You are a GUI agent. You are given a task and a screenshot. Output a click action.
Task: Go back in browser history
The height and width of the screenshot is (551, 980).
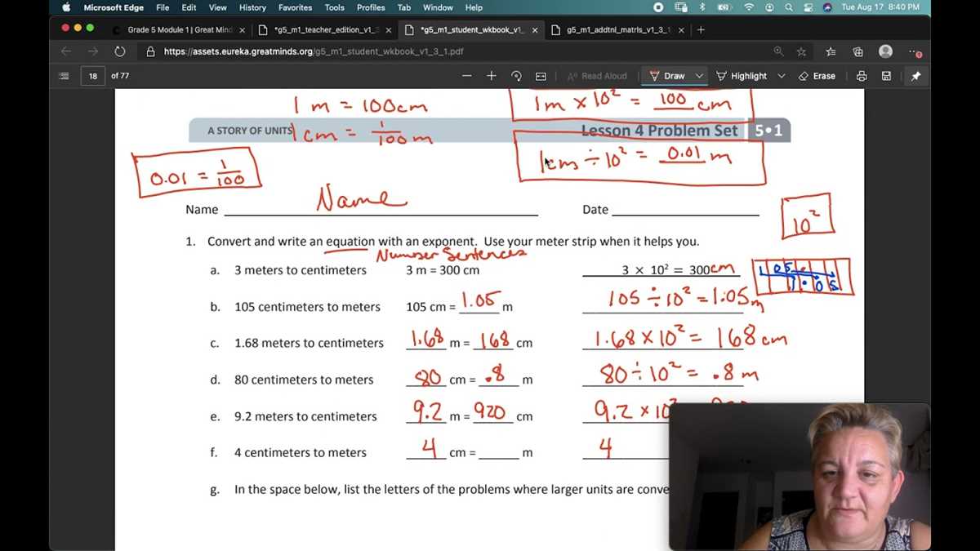[66, 51]
